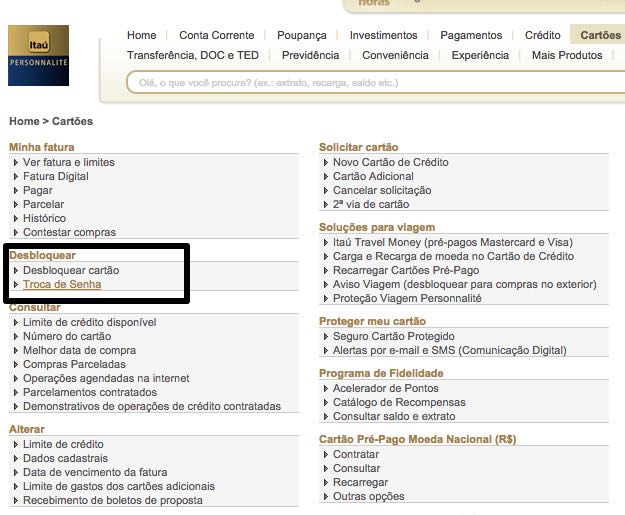
Task: Click the Parcelar link
Action: tap(43, 204)
